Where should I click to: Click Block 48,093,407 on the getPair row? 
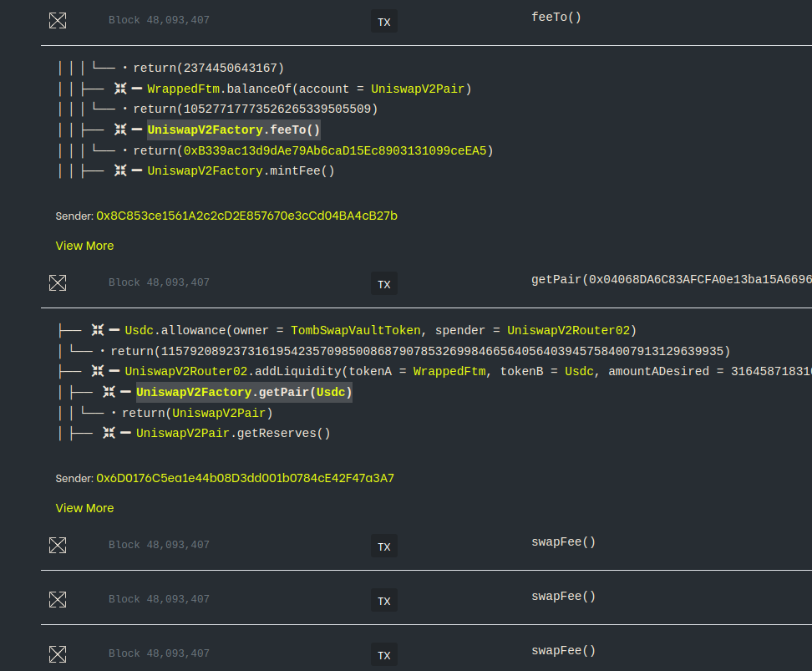159,282
